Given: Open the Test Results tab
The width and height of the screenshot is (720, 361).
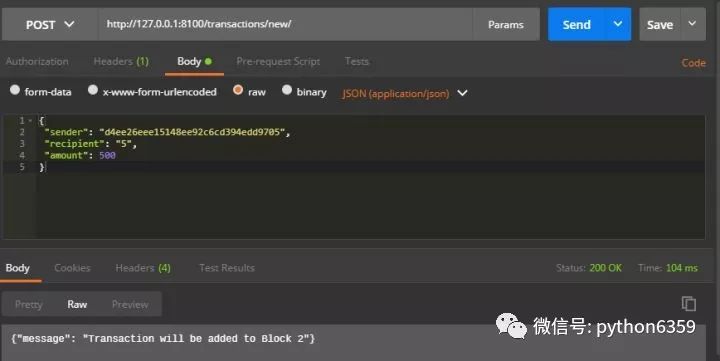Looking at the screenshot, I should [227, 268].
